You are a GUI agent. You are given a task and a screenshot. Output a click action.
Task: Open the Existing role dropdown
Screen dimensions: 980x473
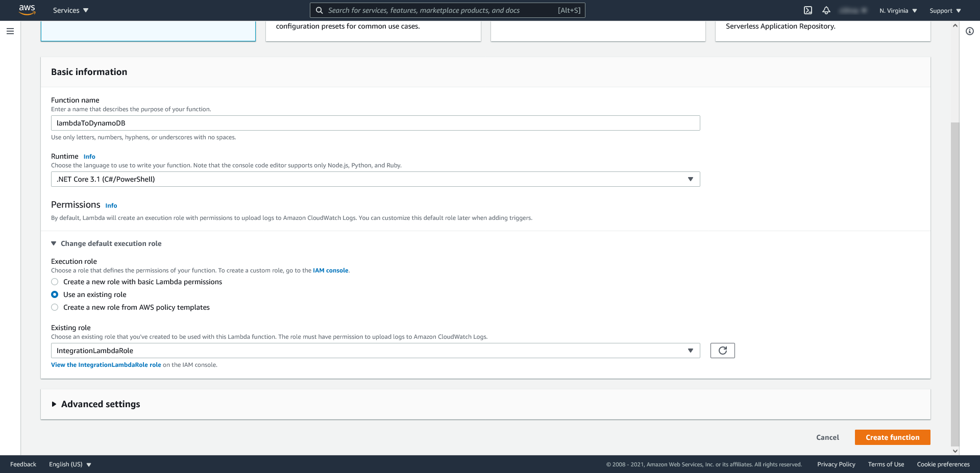(x=376, y=351)
